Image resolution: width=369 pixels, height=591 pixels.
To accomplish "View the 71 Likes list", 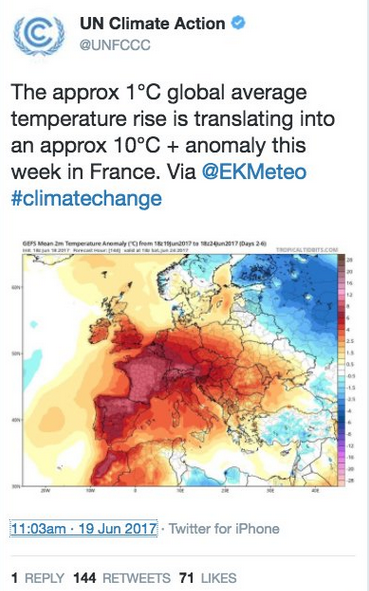I will (x=208, y=578).
